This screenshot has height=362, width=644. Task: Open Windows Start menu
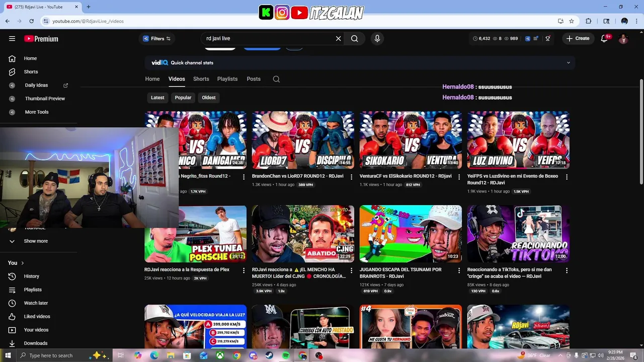click(x=7, y=355)
